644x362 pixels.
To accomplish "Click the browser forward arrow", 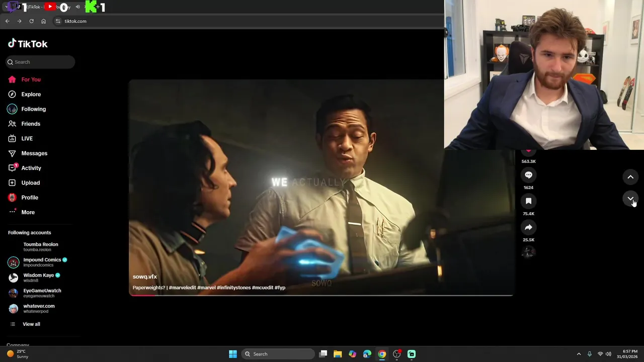I will (19, 21).
